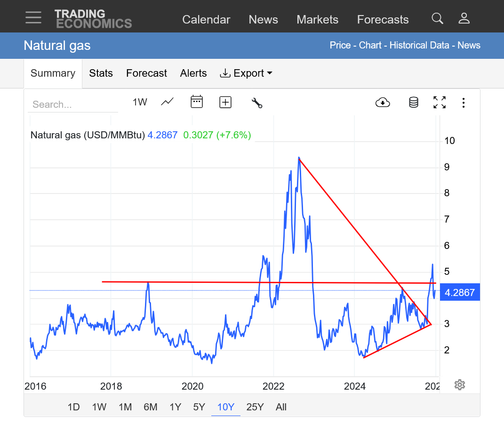Open three-dot more options menu

tap(464, 102)
